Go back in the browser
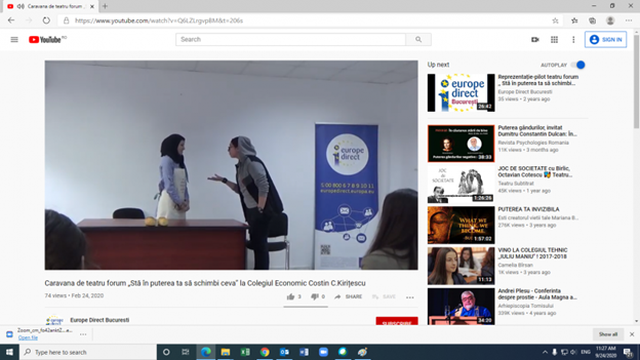This screenshot has height=360, width=640. [x=11, y=20]
